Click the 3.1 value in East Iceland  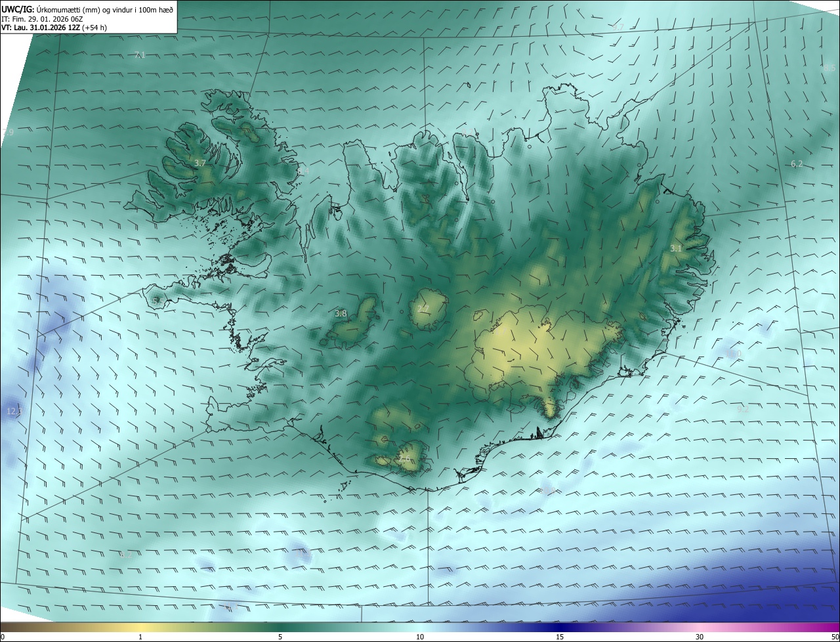click(x=676, y=248)
